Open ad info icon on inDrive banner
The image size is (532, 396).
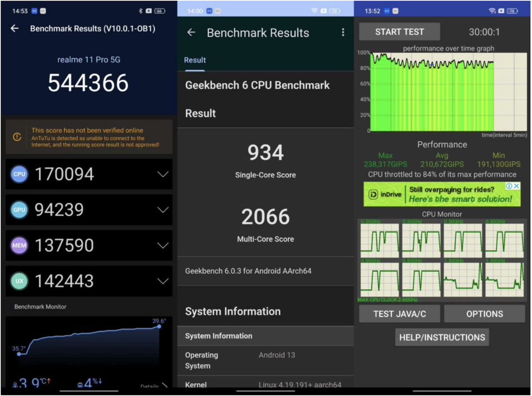(509, 186)
